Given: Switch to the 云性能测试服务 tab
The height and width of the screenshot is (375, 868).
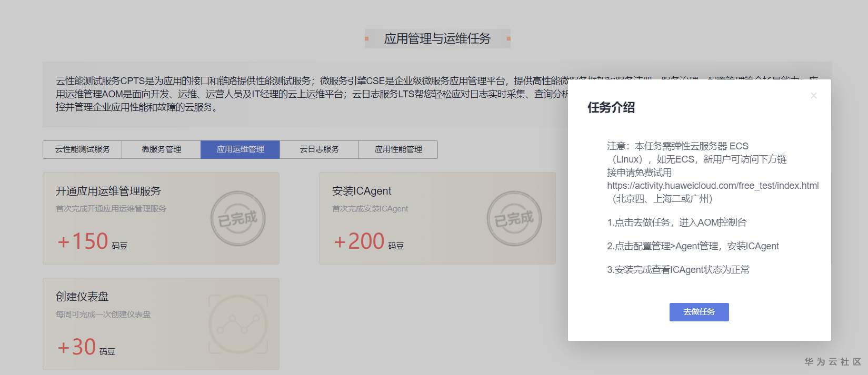Looking at the screenshot, I should click(82, 149).
